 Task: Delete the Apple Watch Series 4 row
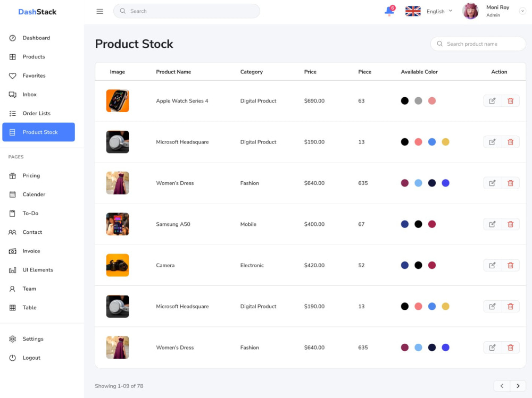[x=510, y=100]
